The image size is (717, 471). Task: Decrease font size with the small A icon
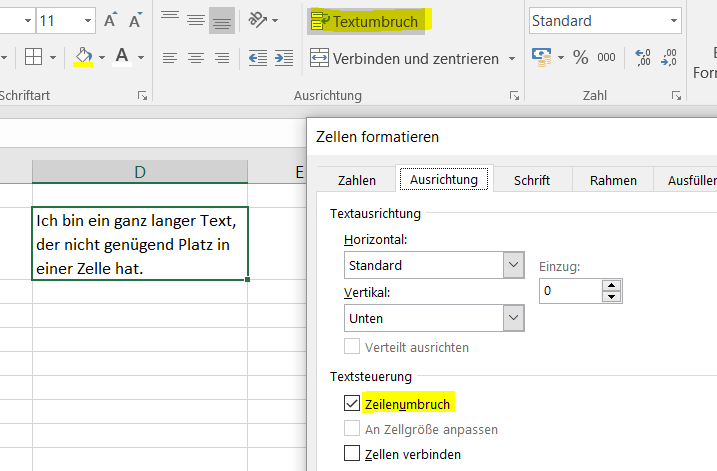tap(137, 21)
